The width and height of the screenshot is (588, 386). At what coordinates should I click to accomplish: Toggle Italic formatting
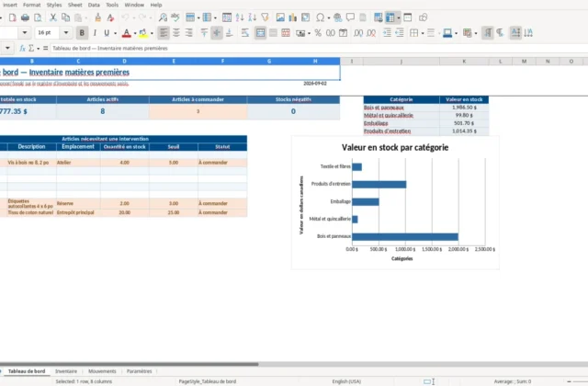95,33
